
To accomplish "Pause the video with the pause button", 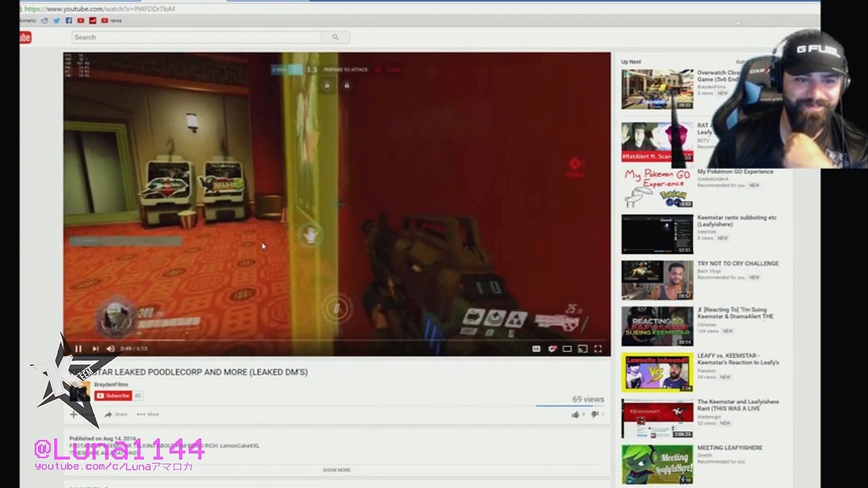I will click(x=78, y=349).
